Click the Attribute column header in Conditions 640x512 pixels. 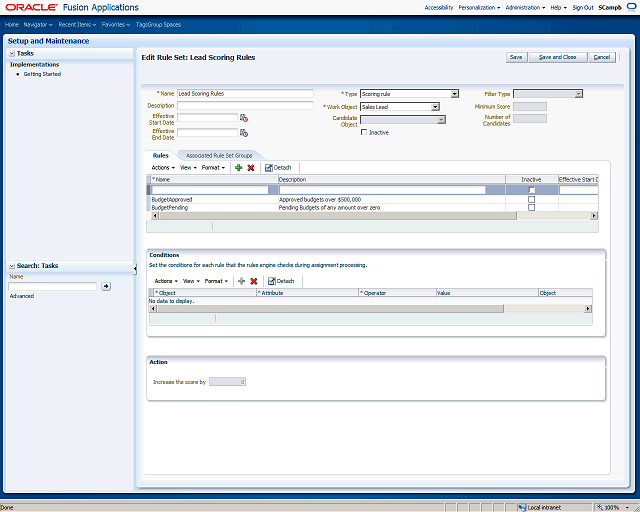click(x=307, y=293)
